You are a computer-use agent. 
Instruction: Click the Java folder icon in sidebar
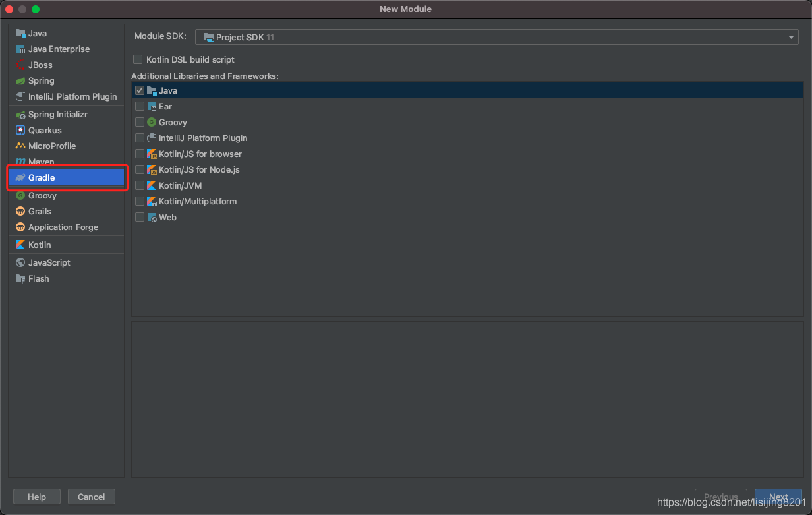coord(20,33)
